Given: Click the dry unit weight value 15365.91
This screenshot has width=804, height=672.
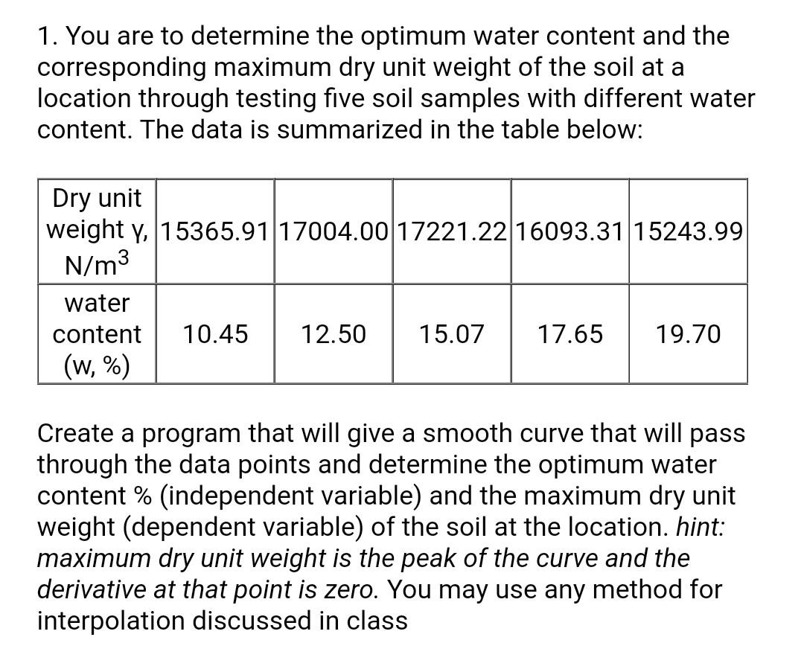Looking at the screenshot, I should click(x=215, y=231).
